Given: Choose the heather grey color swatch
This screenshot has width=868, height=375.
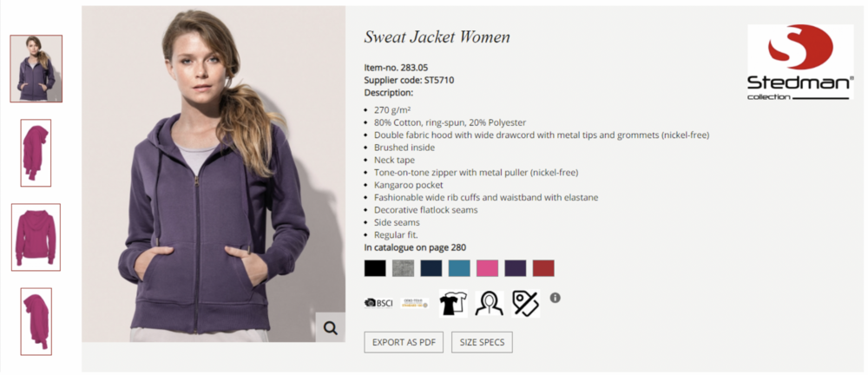Looking at the screenshot, I should pyautogui.click(x=403, y=268).
